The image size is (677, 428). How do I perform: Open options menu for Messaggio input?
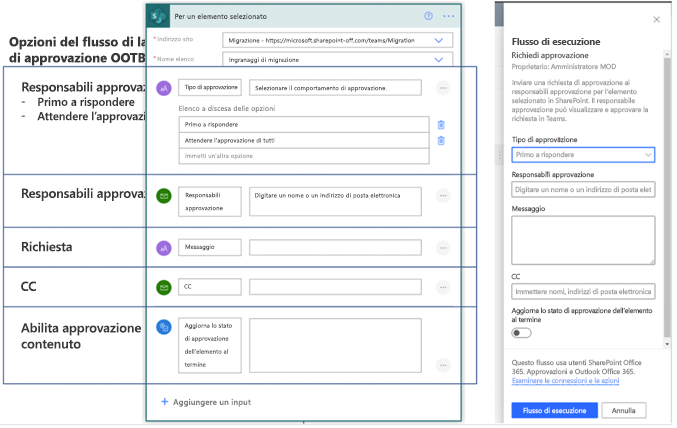pos(445,249)
